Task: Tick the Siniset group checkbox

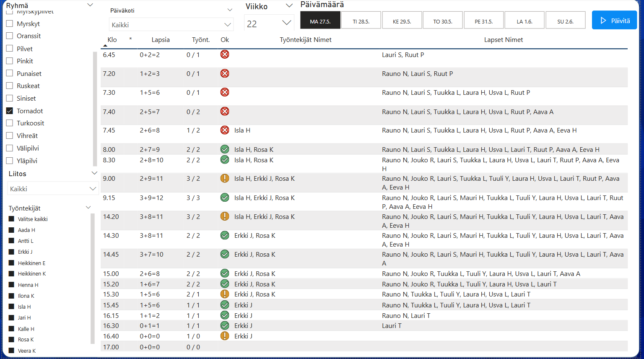Action: click(10, 98)
